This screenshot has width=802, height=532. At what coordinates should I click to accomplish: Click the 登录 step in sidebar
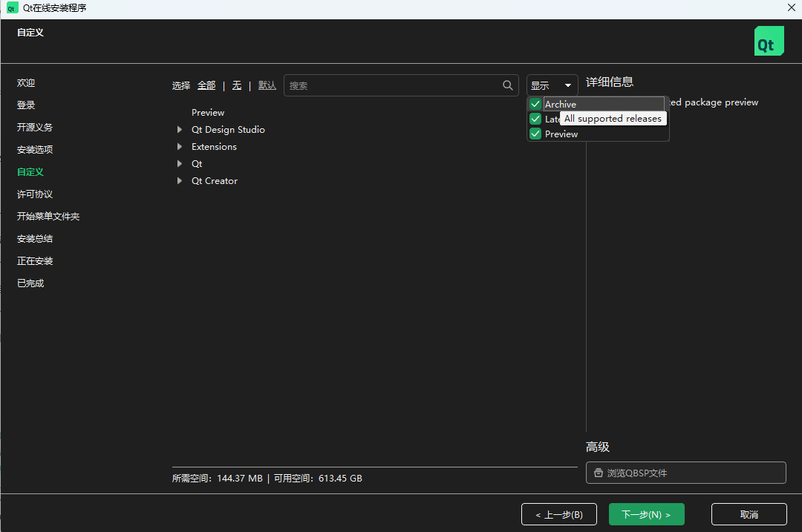[x=25, y=105]
